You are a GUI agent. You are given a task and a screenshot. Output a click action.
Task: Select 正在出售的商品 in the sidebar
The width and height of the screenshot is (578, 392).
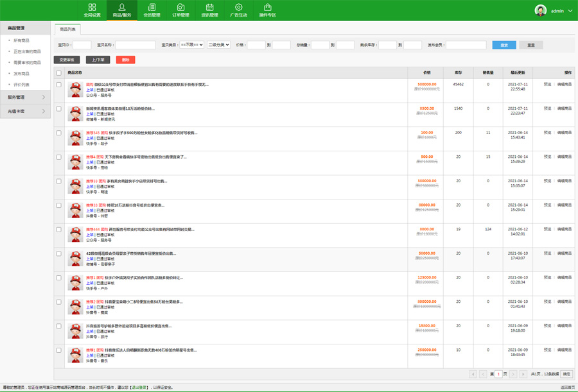27,52
